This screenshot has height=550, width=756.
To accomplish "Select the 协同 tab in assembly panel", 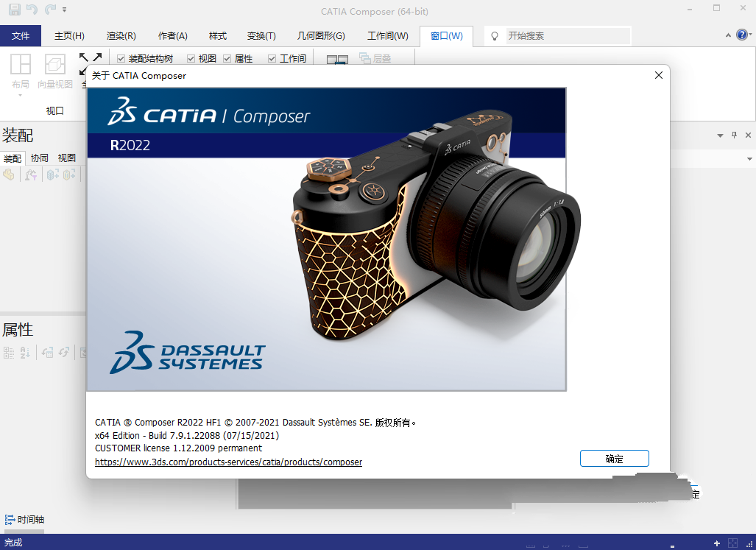I will pyautogui.click(x=40, y=158).
